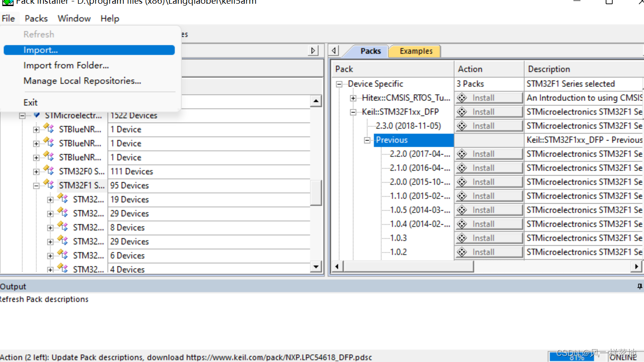Expand the STM32 subfamily with 19 Devices
Viewport: 644px width, 362px height.
pos(50,199)
